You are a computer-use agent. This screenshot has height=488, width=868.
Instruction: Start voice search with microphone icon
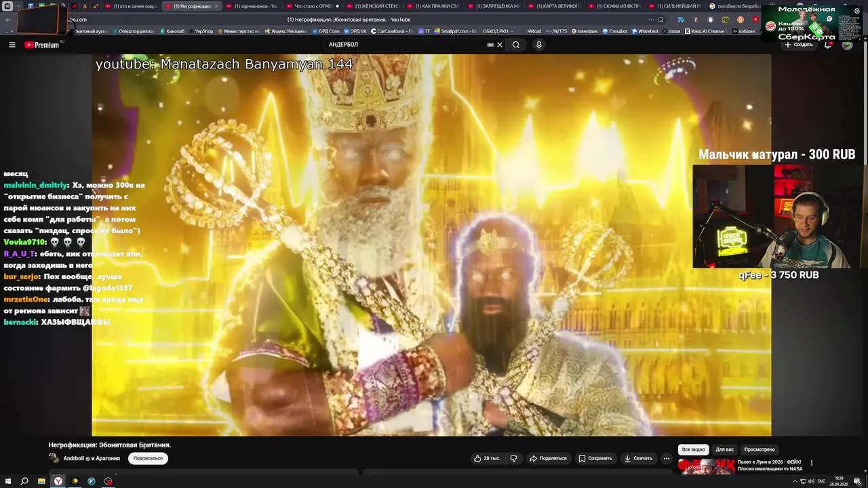point(539,45)
